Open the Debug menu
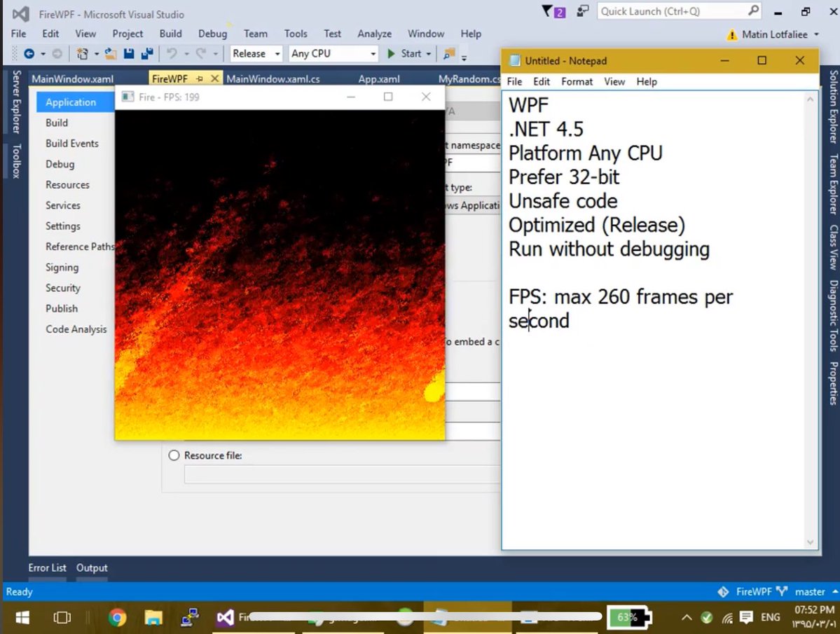Screen dimensions: 840x634 click(212, 33)
